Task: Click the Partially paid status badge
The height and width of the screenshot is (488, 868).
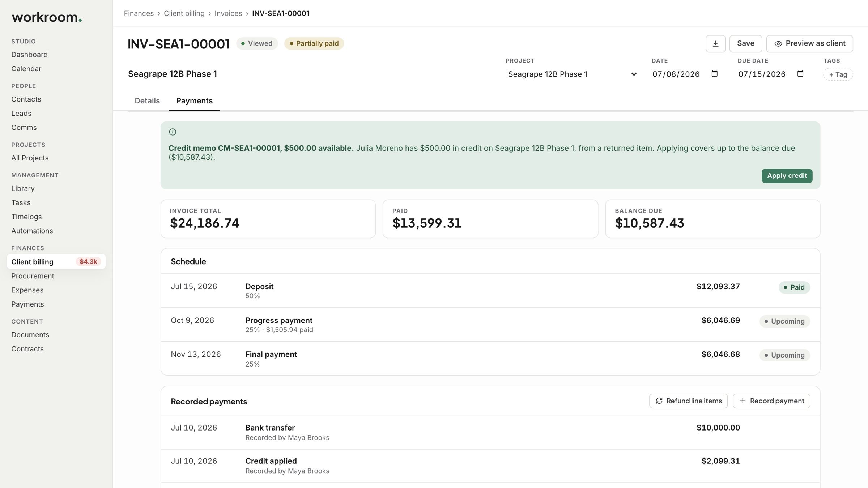Action: click(314, 43)
